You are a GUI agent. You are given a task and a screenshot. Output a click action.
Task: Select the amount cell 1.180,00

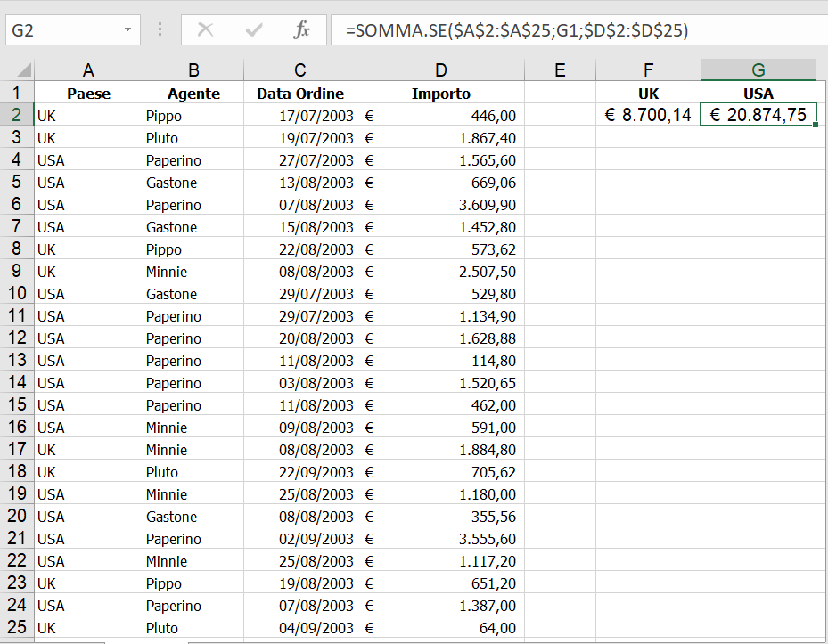[x=441, y=493]
